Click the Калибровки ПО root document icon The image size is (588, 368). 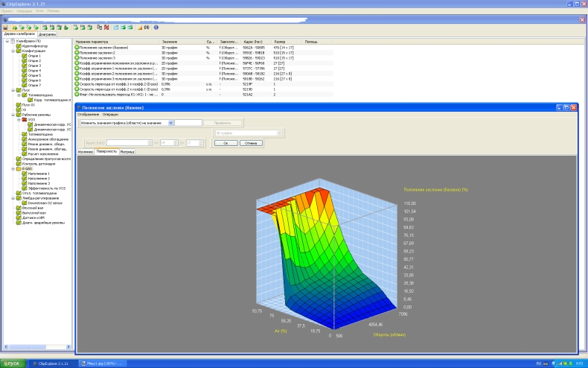point(13,41)
